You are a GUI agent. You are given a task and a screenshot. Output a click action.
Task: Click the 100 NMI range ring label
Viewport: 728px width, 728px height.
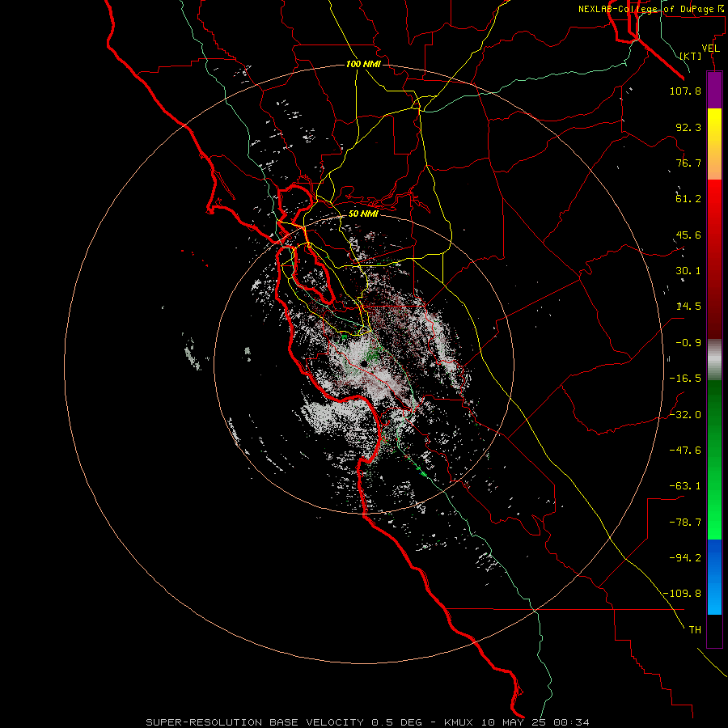point(363,64)
